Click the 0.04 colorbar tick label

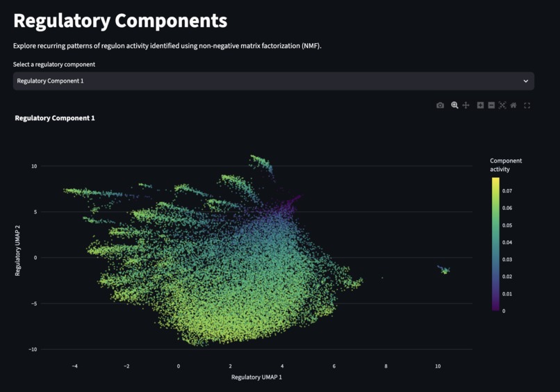click(x=507, y=243)
